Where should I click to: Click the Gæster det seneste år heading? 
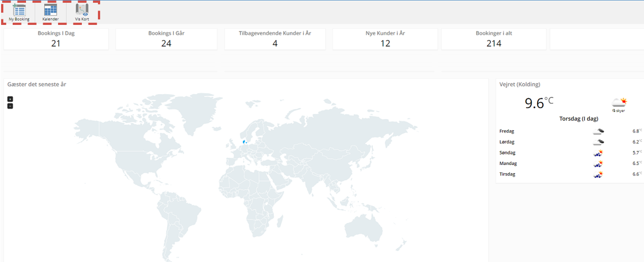[x=37, y=84]
